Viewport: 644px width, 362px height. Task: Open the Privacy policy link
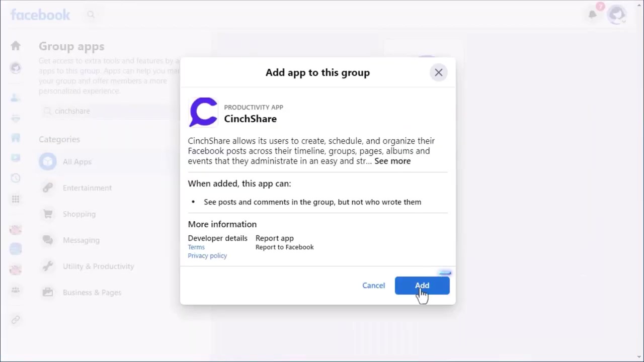[207, 255]
